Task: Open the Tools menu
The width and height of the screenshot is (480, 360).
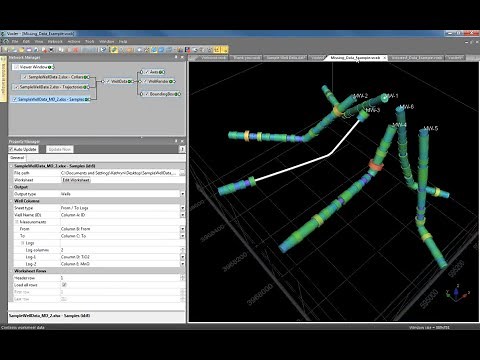Action: click(90, 42)
